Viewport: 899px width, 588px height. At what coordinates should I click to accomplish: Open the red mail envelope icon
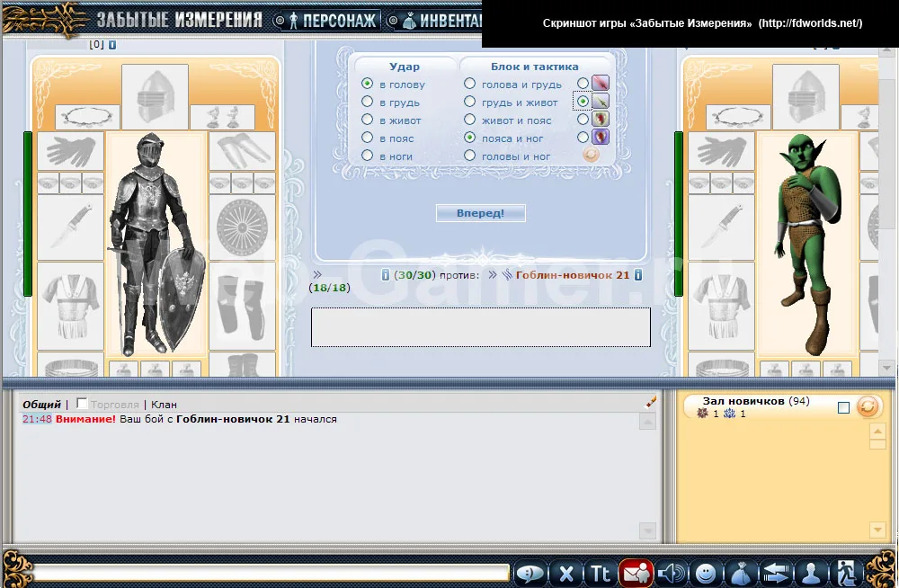click(x=636, y=573)
